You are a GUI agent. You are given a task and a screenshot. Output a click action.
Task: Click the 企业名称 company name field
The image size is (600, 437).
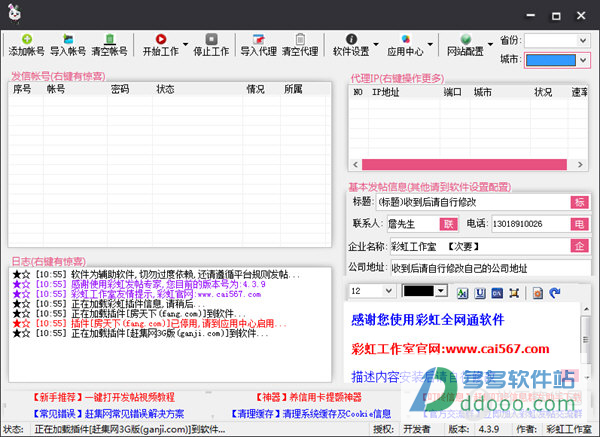480,246
